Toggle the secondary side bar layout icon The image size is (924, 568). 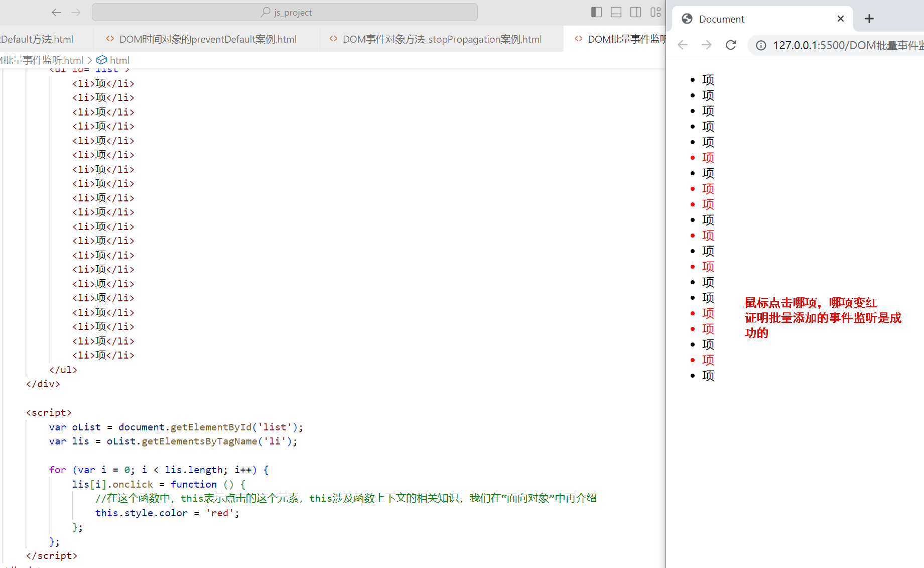635,13
